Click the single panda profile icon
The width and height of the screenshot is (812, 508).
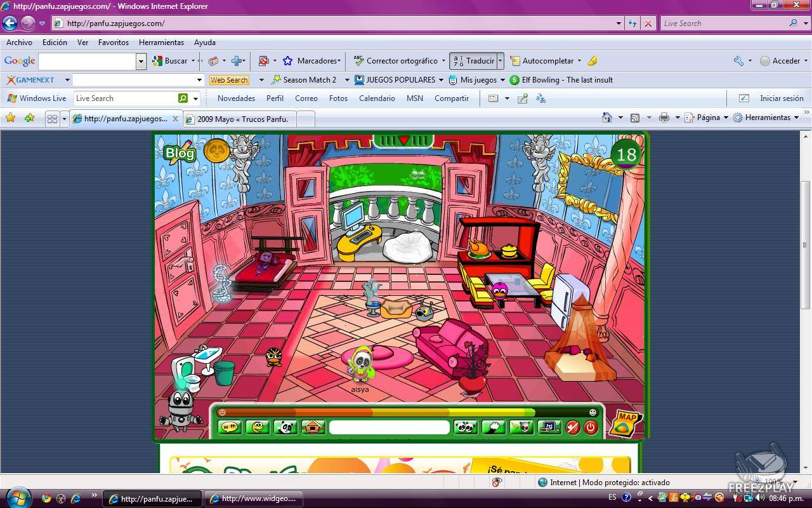tap(285, 427)
